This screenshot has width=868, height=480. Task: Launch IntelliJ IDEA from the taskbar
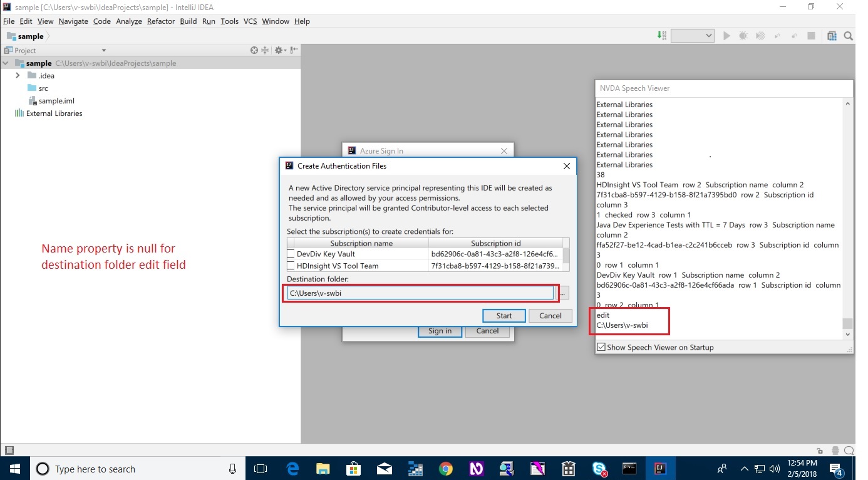(661, 468)
